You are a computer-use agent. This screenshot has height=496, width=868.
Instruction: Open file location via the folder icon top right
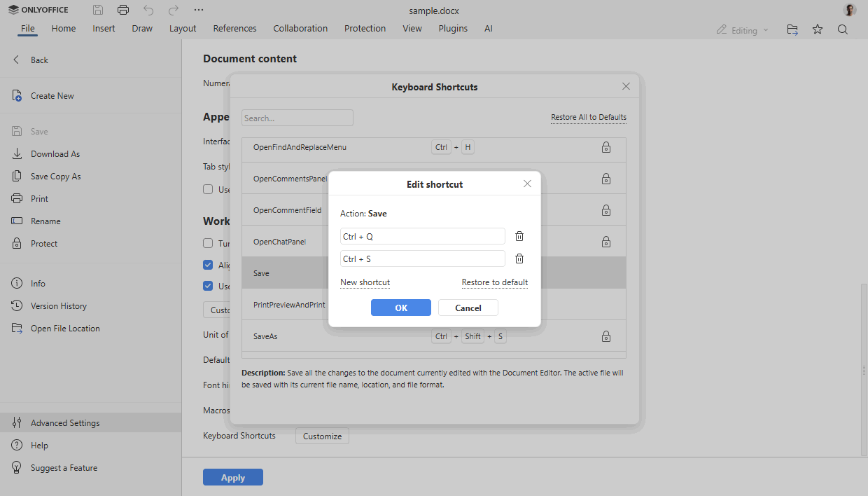click(x=792, y=29)
